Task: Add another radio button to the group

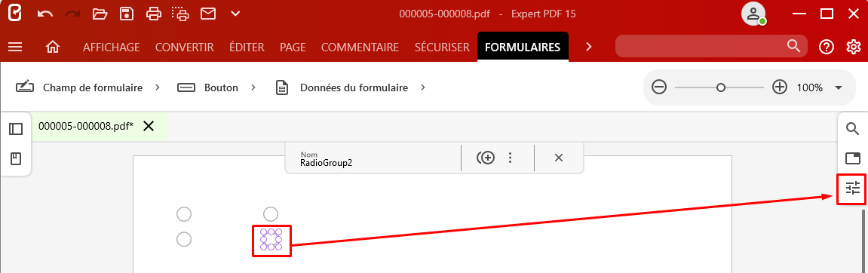Action: pyautogui.click(x=485, y=158)
